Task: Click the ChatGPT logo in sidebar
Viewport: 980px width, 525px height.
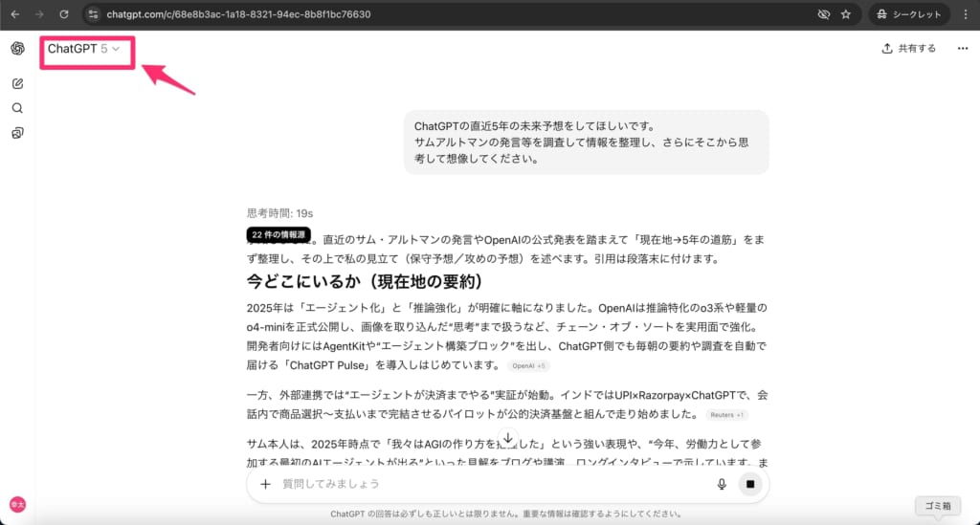Action: (17, 49)
